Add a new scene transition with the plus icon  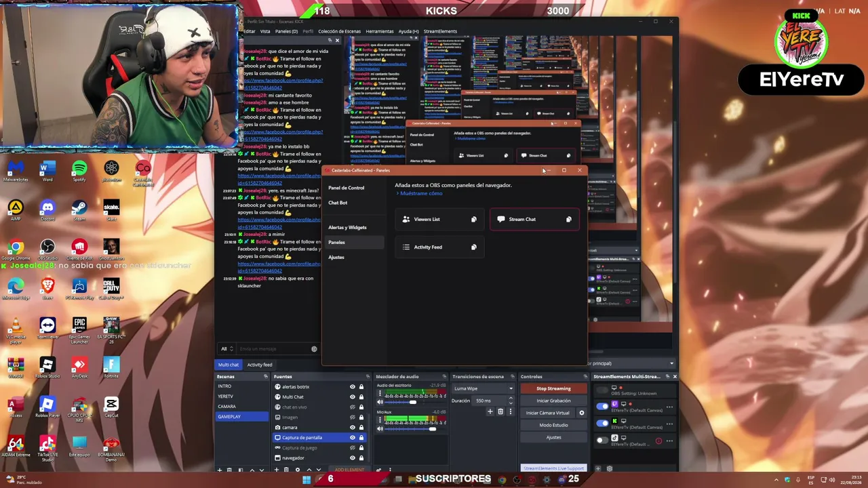pyautogui.click(x=490, y=411)
